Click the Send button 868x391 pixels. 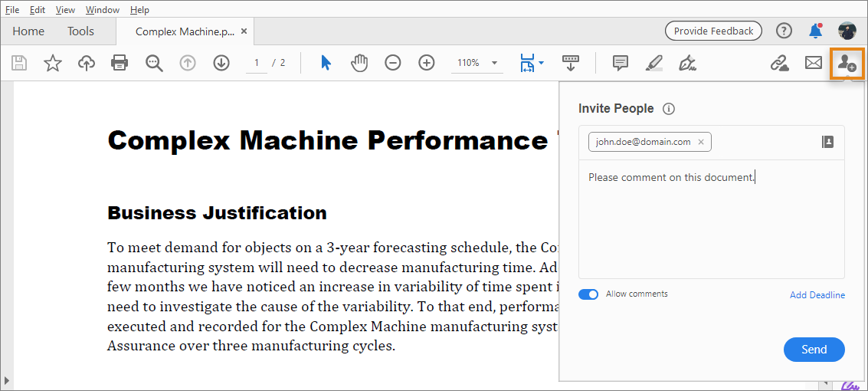coord(814,350)
